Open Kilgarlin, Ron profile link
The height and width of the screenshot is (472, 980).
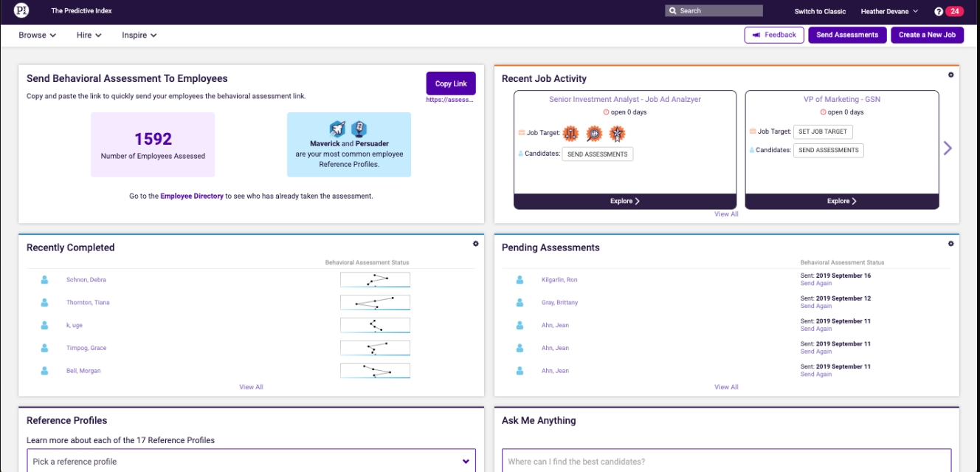point(559,280)
